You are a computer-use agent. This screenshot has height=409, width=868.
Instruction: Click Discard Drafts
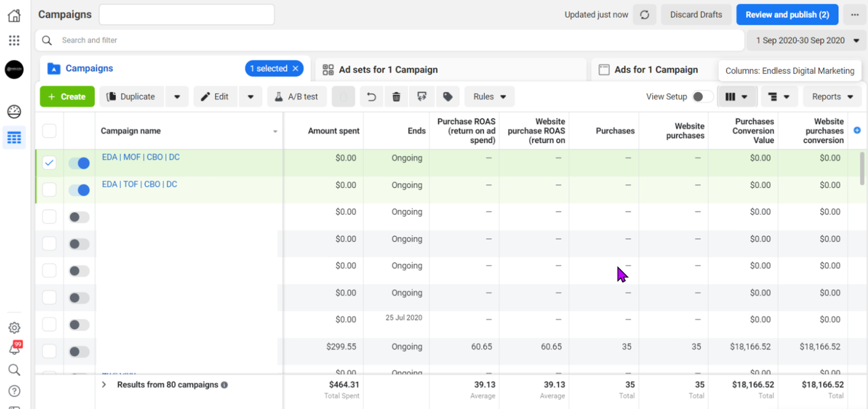[696, 15]
